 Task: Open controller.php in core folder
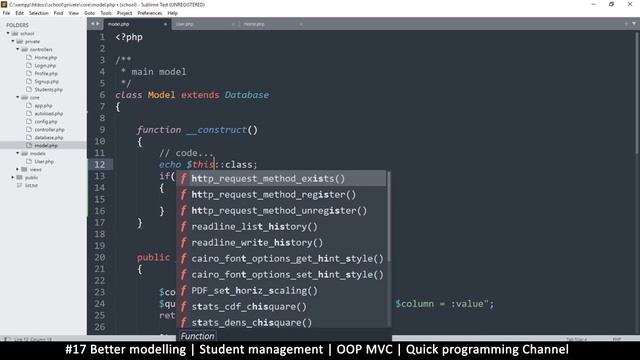click(x=49, y=129)
